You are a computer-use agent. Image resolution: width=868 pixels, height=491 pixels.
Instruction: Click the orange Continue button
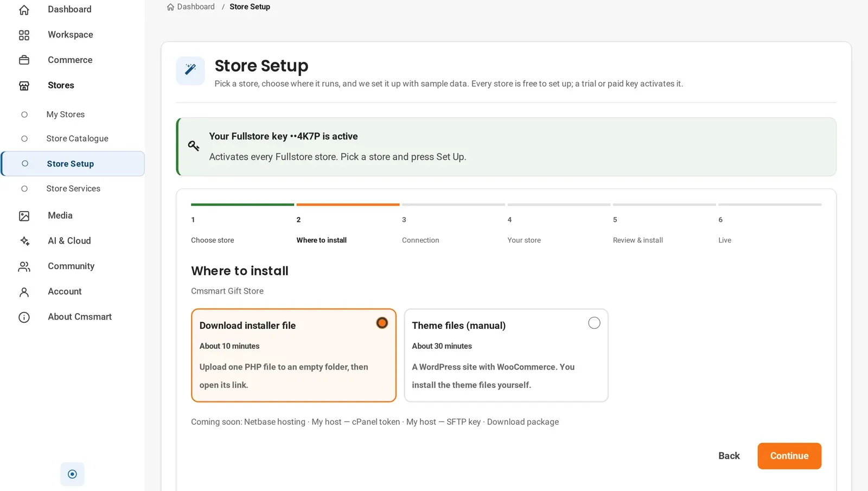pos(789,456)
